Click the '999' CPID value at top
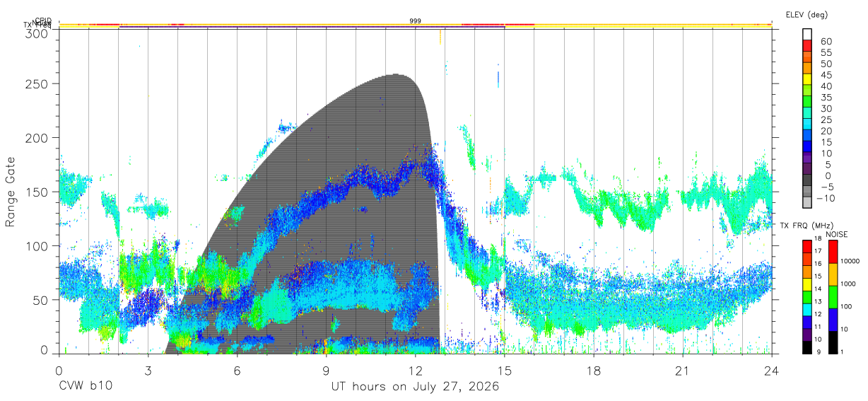This screenshot has height=401, width=868. tap(416, 21)
